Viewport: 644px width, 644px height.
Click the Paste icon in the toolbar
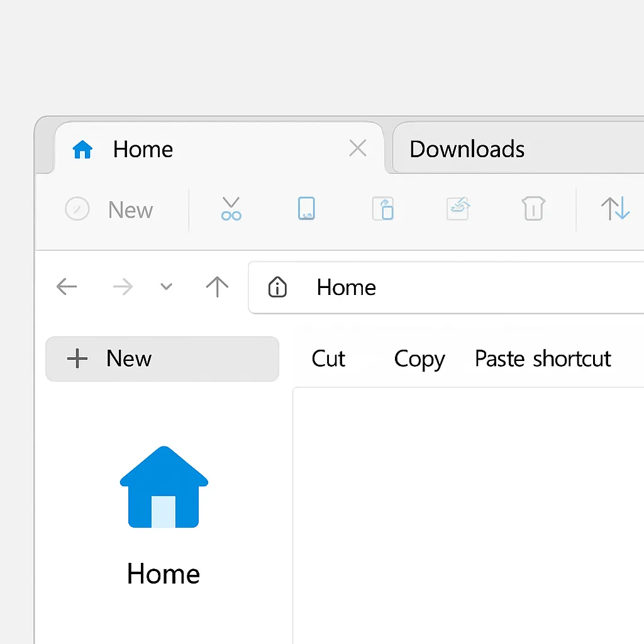(x=382, y=209)
